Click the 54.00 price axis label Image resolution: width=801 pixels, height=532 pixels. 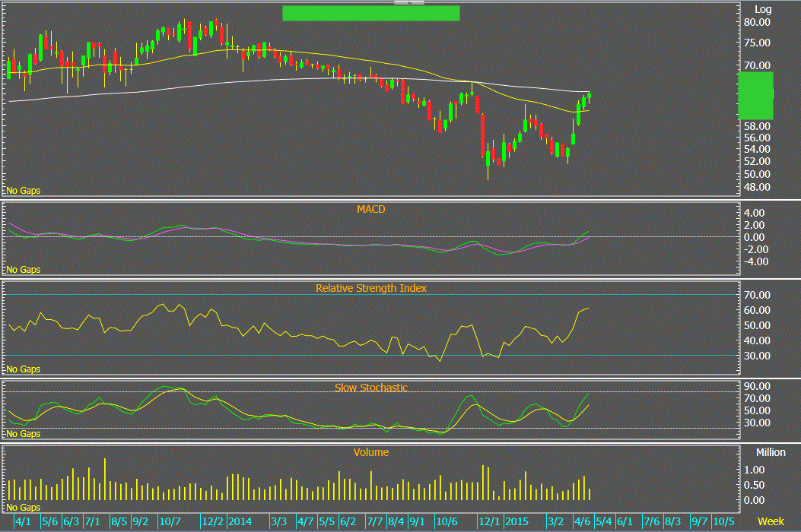[x=757, y=149]
